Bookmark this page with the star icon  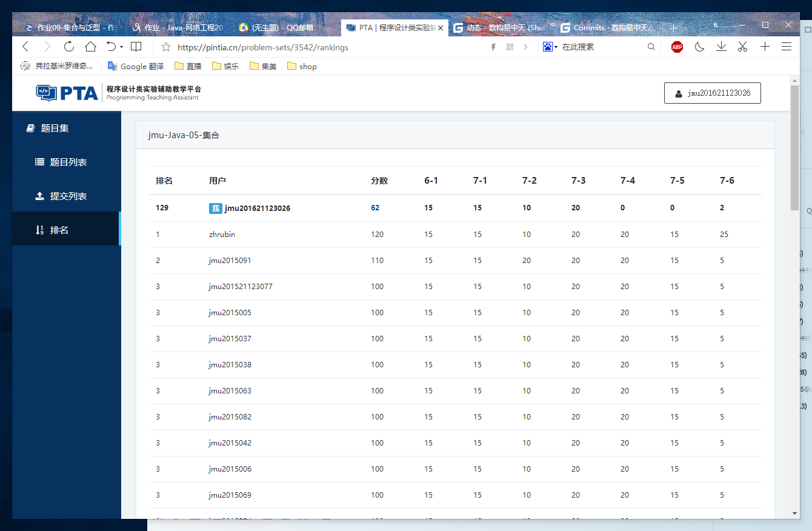[x=165, y=47]
